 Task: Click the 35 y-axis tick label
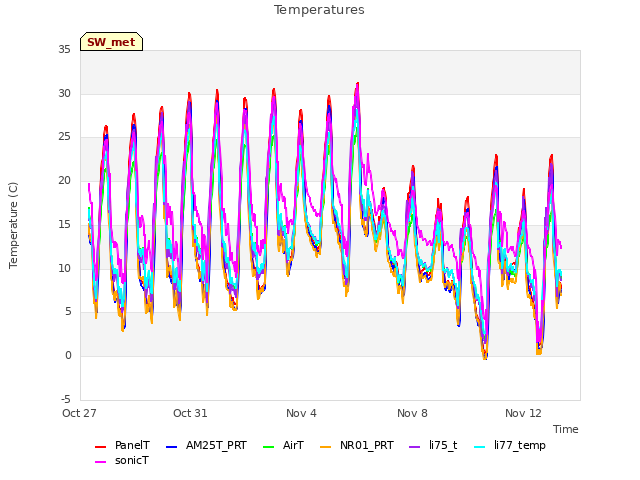pos(64,49)
